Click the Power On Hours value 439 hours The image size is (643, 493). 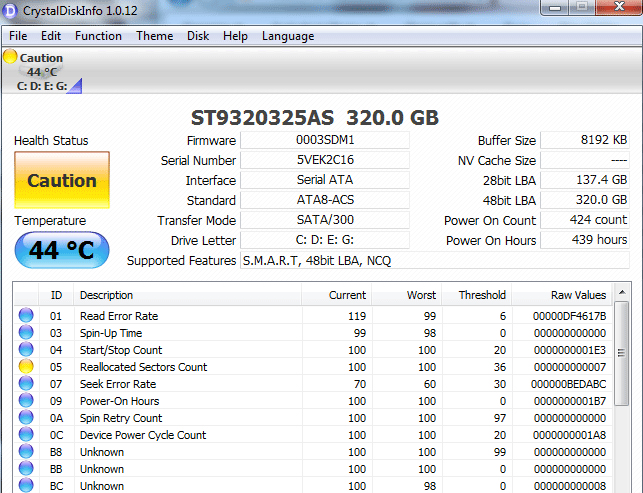coord(585,240)
